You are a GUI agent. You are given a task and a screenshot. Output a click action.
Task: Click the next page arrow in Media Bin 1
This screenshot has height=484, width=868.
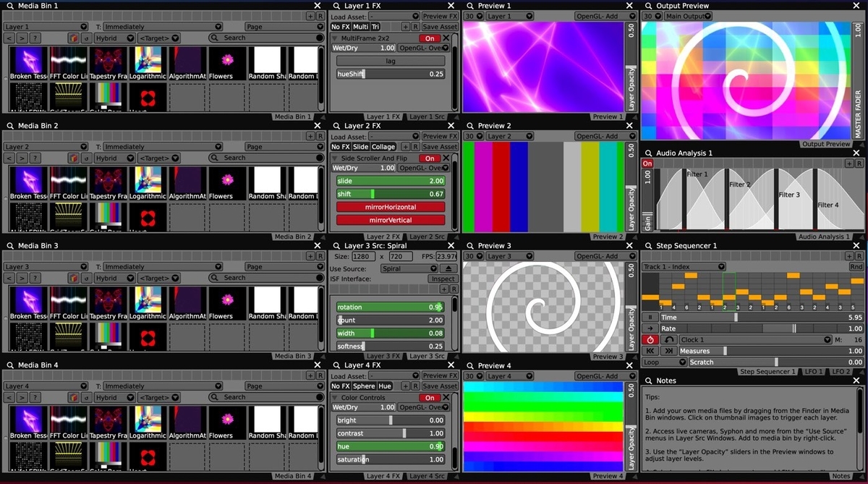[x=22, y=38]
